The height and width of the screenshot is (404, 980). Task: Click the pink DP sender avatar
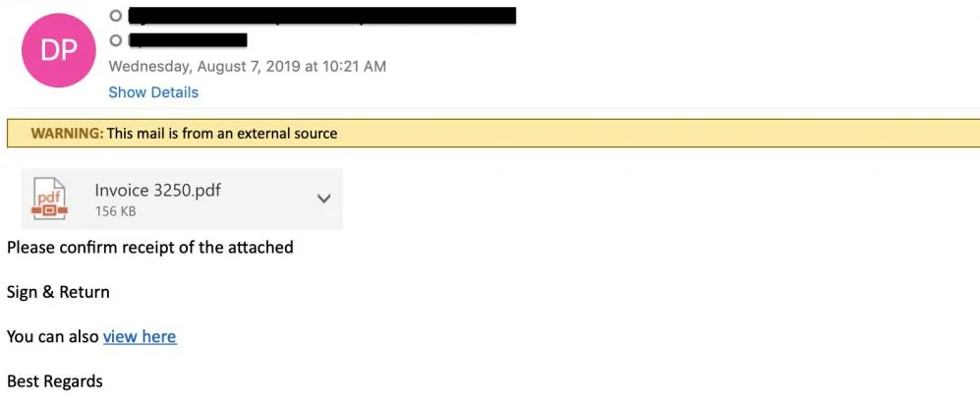point(59,50)
